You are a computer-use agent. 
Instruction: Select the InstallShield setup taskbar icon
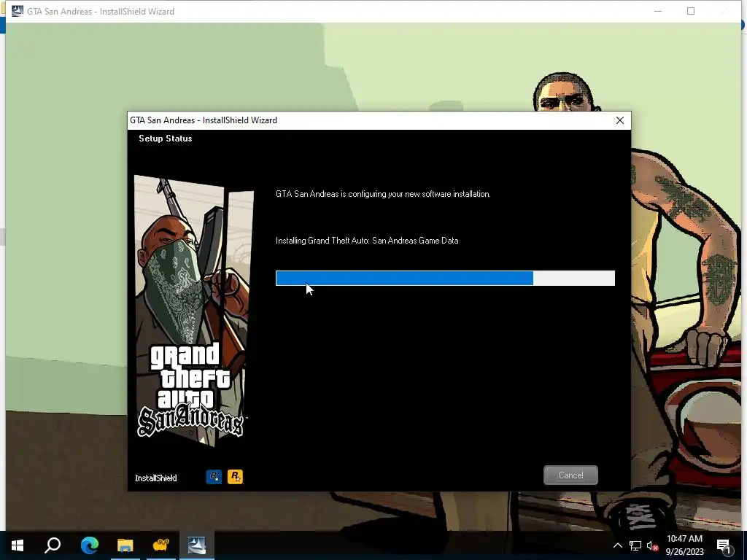pos(197,545)
